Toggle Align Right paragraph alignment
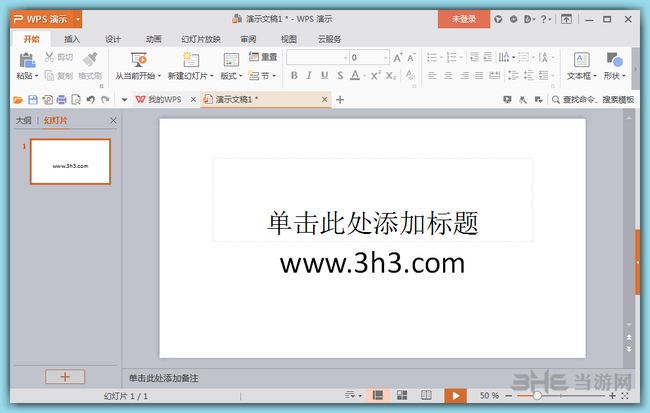The height and width of the screenshot is (413, 650). pyautogui.click(x=464, y=75)
